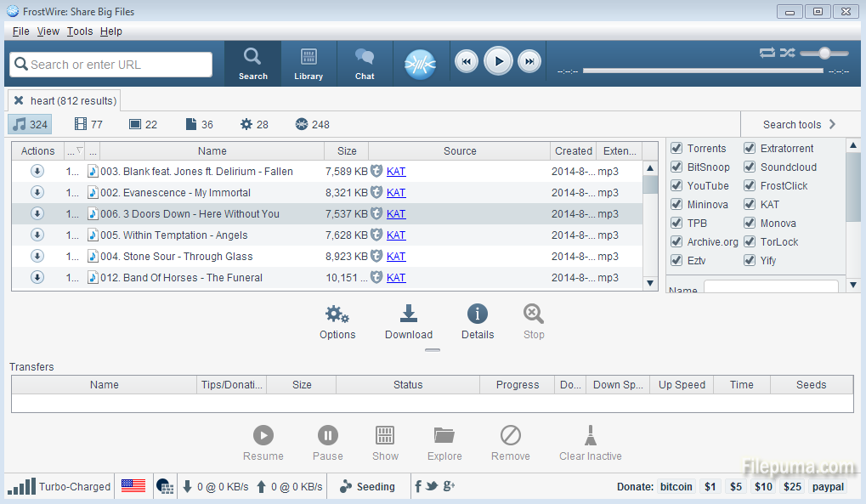The width and height of the screenshot is (866, 504).
Task: Filter results by audio files
Action: tap(30, 124)
